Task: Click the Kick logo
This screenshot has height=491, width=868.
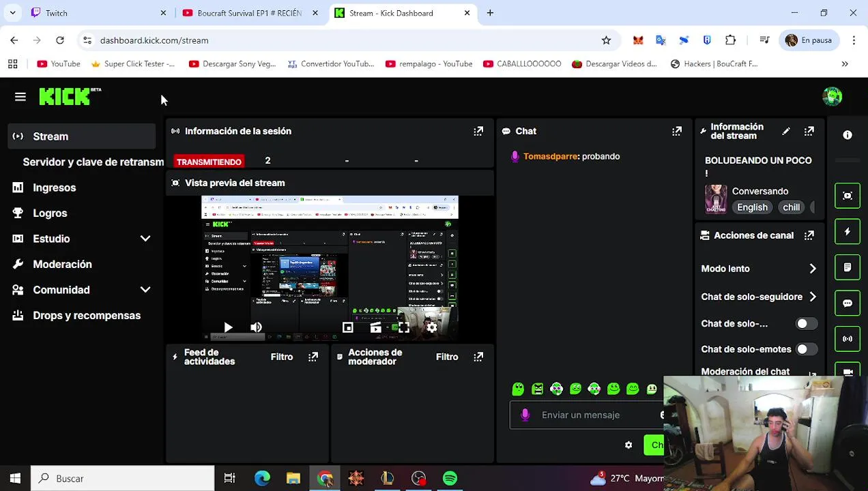Action: coord(70,97)
